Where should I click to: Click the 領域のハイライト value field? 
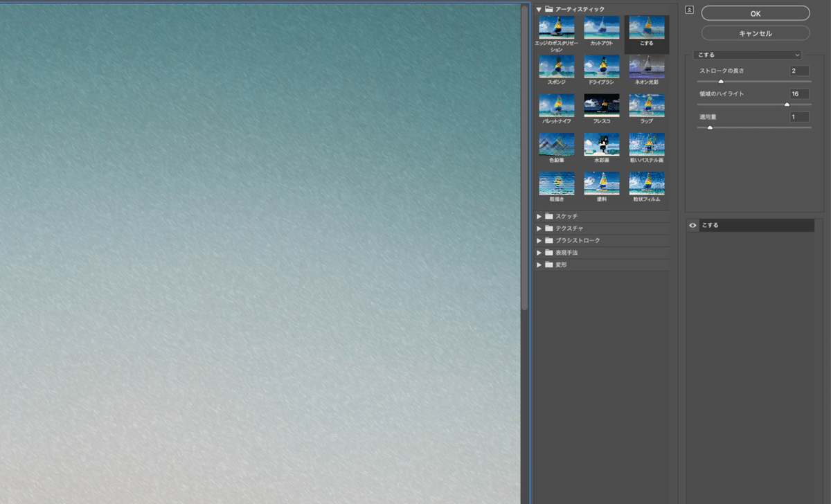799,93
